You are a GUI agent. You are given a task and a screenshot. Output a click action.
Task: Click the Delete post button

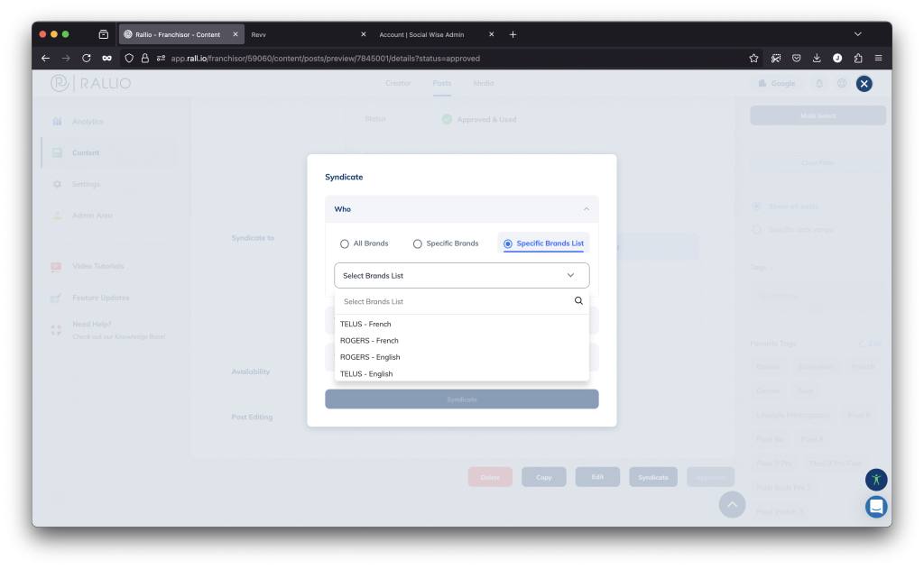click(490, 477)
